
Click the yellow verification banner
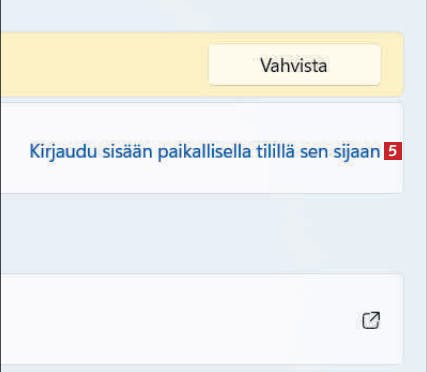pyautogui.click(x=202, y=65)
